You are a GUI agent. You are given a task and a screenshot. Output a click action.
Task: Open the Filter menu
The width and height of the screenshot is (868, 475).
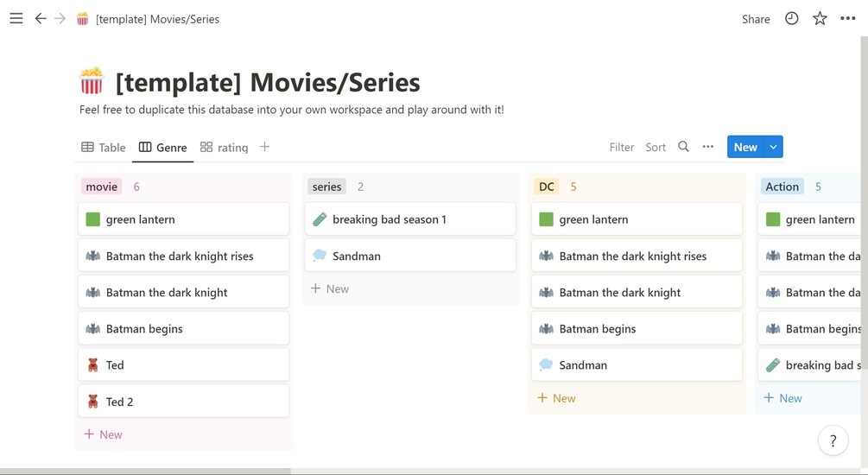pyautogui.click(x=622, y=148)
